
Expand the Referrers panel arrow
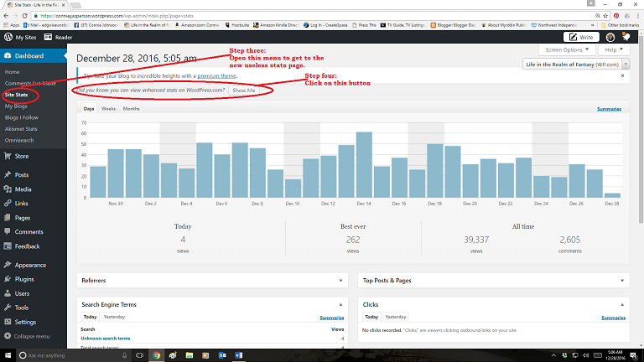[341, 282]
